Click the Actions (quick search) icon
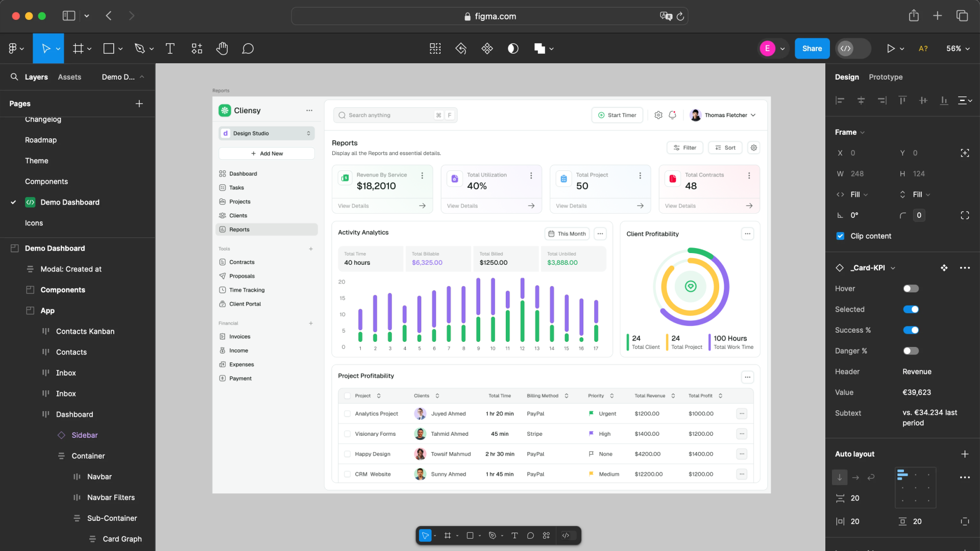This screenshot has width=980, height=551. point(435,48)
